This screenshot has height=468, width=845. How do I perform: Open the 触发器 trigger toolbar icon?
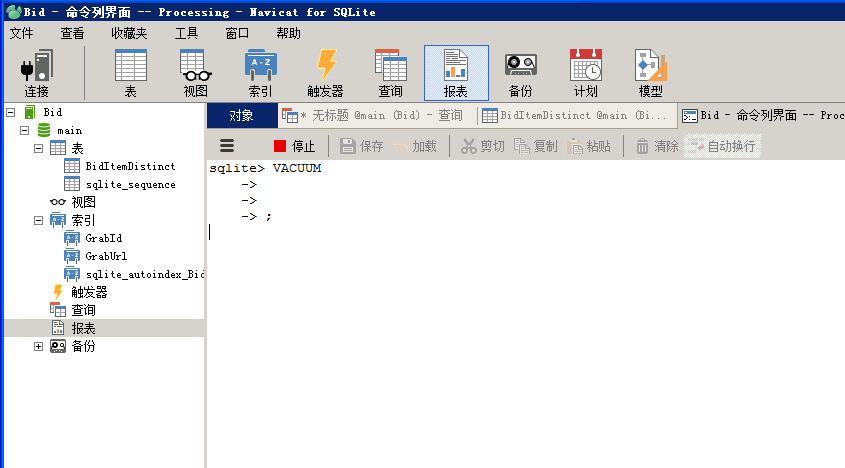point(325,73)
